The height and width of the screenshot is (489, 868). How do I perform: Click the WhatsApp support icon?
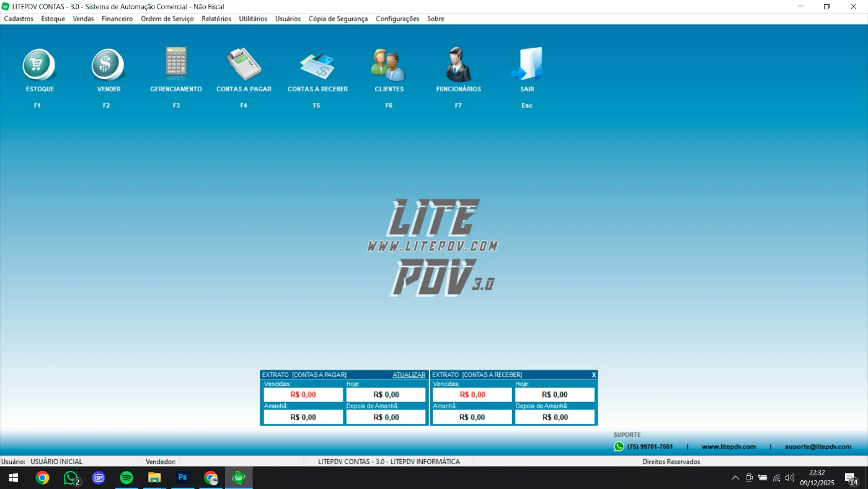619,447
